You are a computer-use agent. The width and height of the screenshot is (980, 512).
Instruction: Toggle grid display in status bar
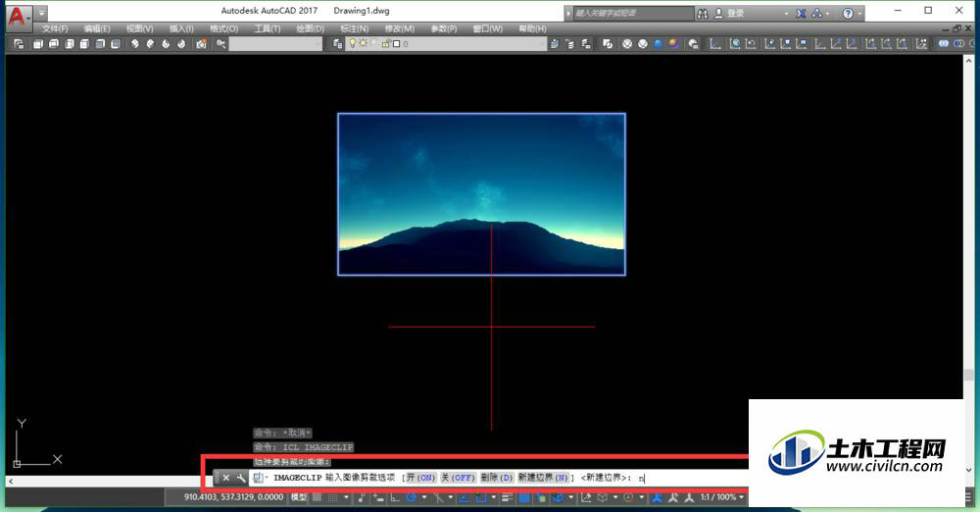point(317,497)
